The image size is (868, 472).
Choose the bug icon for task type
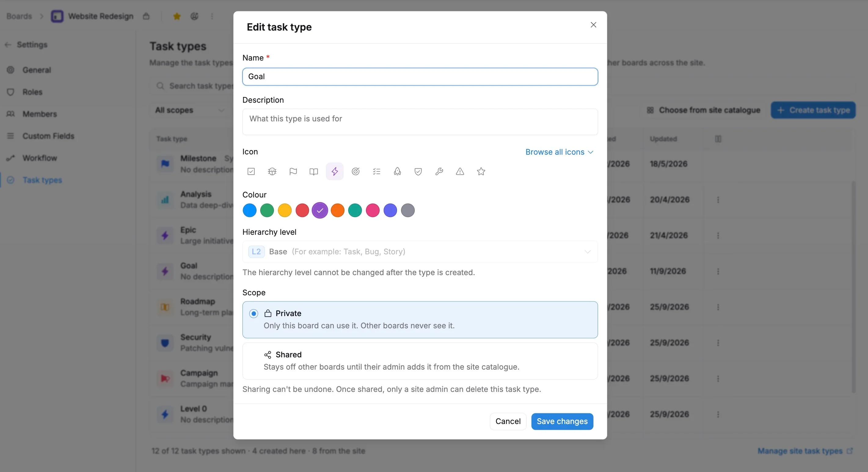[272, 171]
